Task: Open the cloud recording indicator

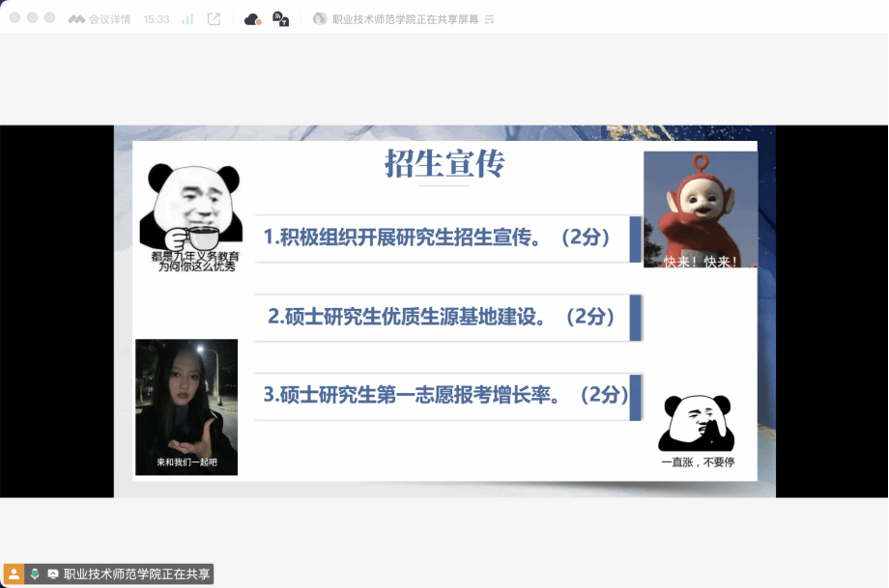Action: click(x=252, y=19)
